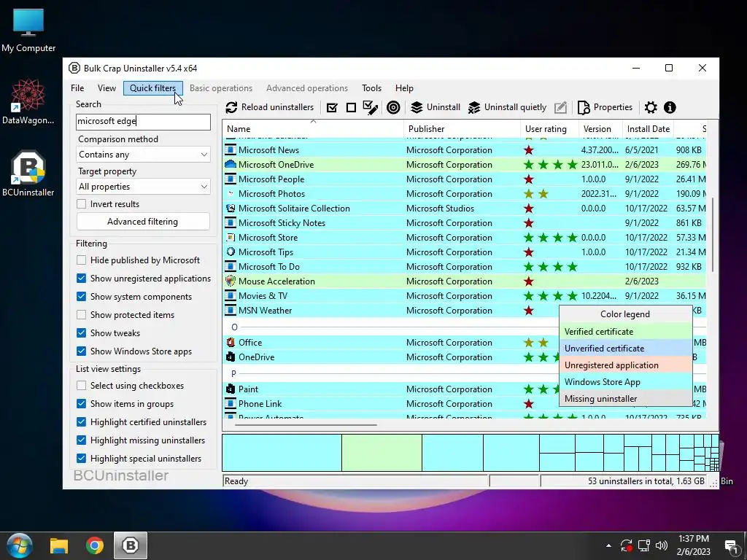Open Properties from the toolbar
Viewport: 747px width, 560px height.
[605, 108]
